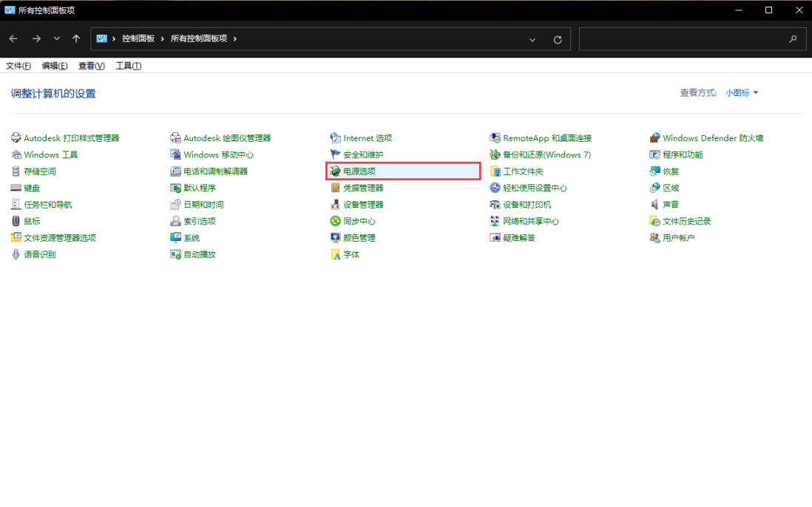Click the 电源选项 power icon

coord(336,171)
